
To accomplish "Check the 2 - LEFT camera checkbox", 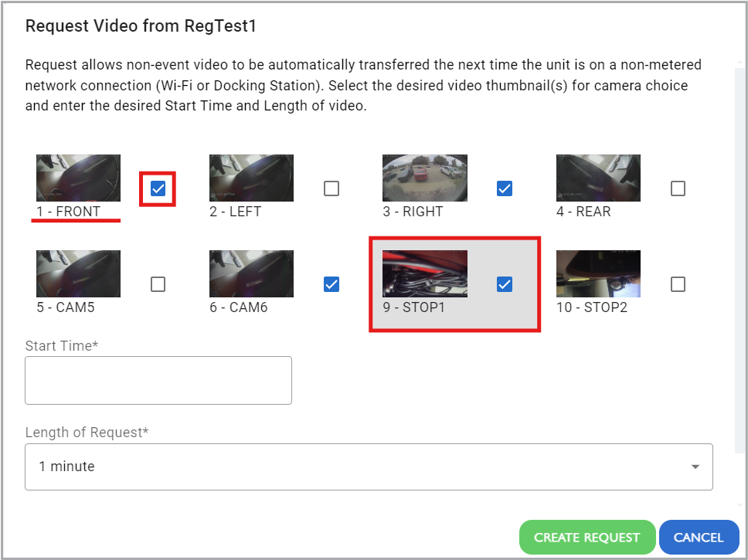I will (x=331, y=188).
